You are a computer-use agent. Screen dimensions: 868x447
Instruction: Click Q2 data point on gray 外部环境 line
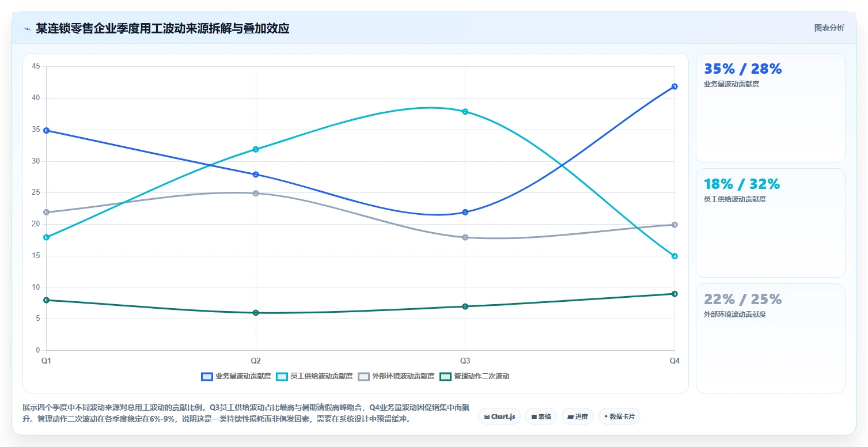click(256, 193)
